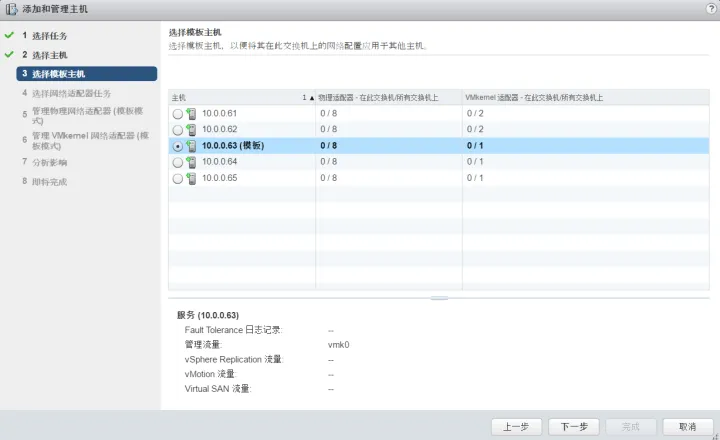Click host name 10.0.0.62
Image resolution: width=720 pixels, height=440 pixels.
tap(219, 130)
